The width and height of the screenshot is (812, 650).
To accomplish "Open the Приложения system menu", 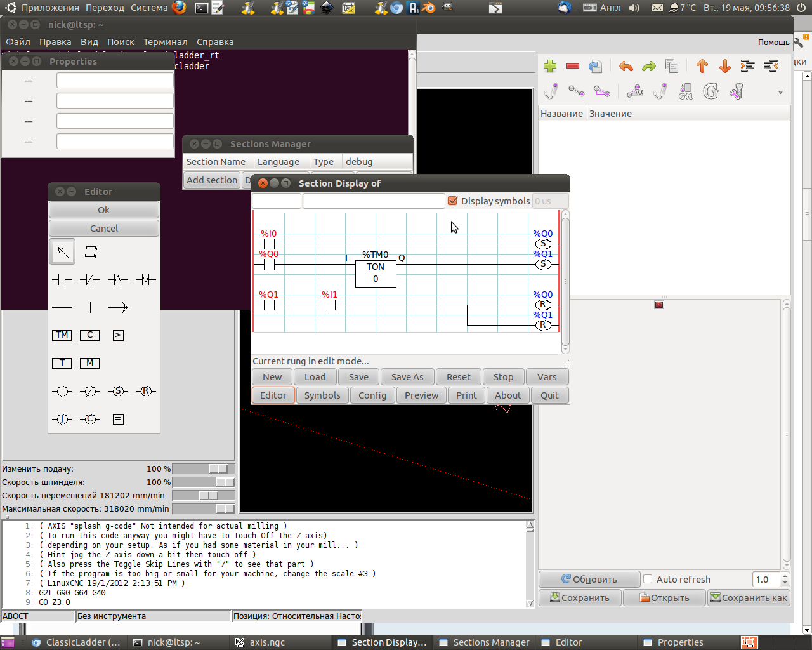I will (50, 8).
